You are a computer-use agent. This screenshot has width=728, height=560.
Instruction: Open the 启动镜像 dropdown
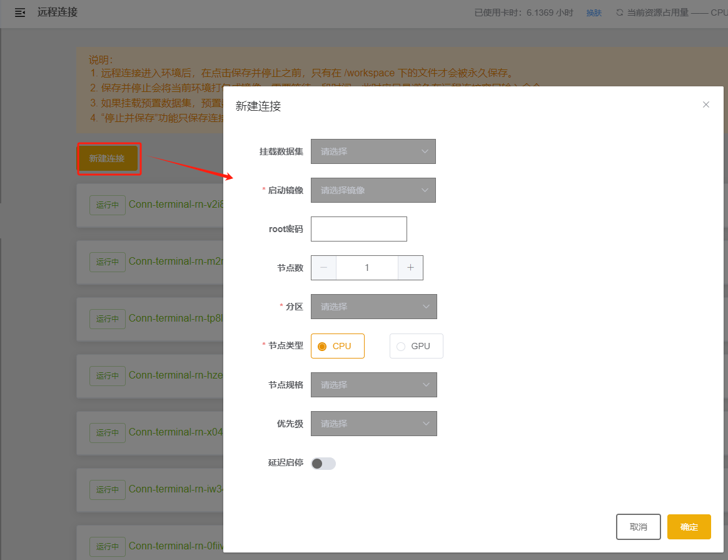pos(373,190)
